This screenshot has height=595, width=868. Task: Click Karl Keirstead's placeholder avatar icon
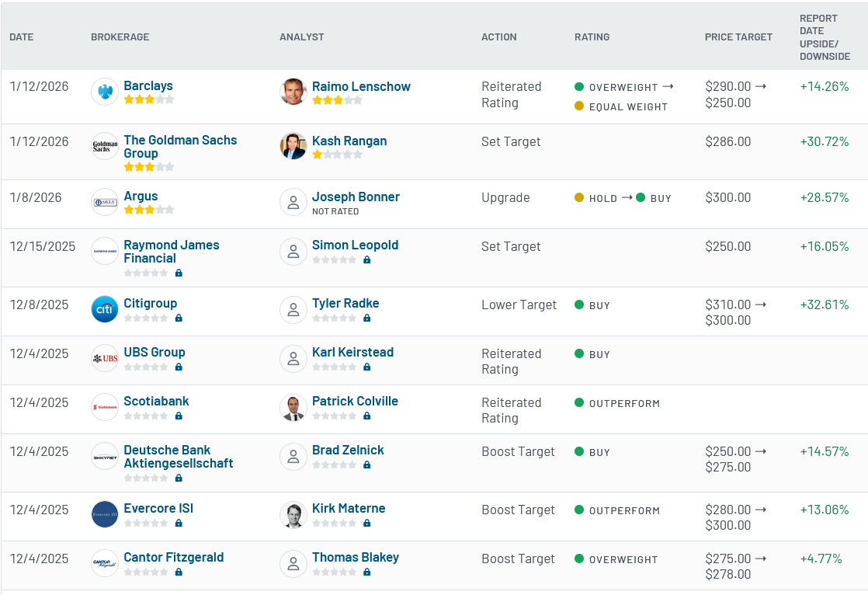[293, 358]
